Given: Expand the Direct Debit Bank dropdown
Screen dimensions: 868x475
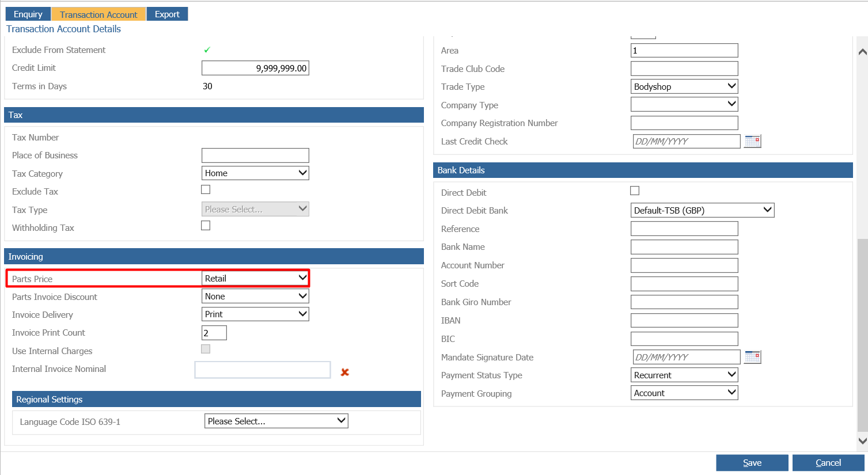Looking at the screenshot, I should 702,211.
